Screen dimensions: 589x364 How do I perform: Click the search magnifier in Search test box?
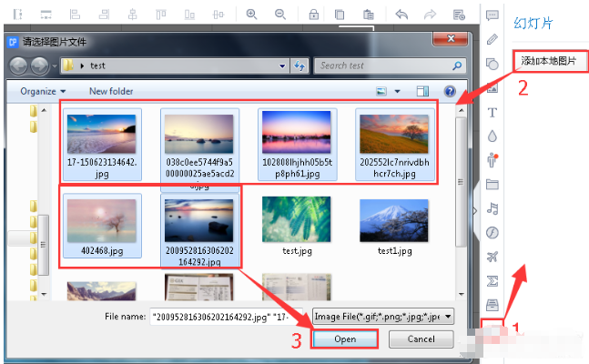click(457, 66)
